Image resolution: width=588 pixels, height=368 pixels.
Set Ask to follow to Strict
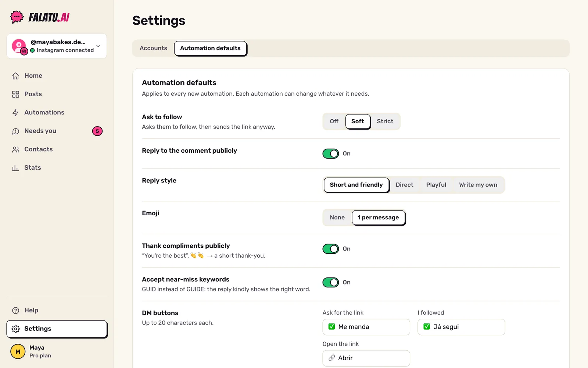click(x=385, y=121)
